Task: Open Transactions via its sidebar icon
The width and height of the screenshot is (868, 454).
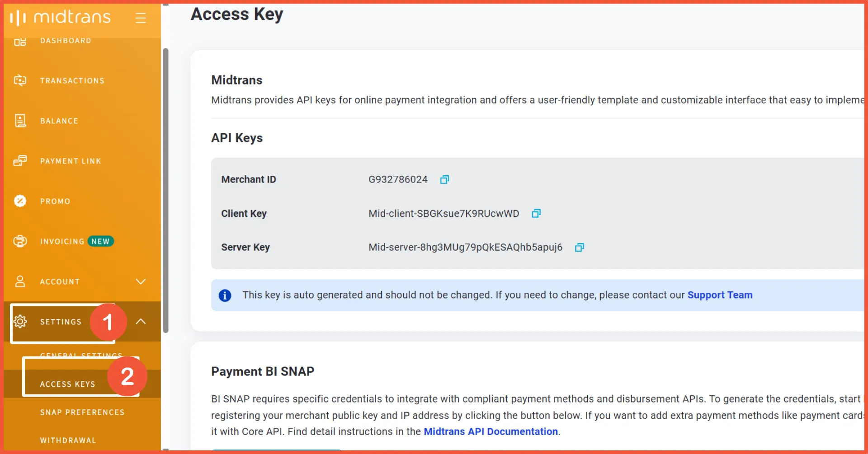Action: point(20,80)
